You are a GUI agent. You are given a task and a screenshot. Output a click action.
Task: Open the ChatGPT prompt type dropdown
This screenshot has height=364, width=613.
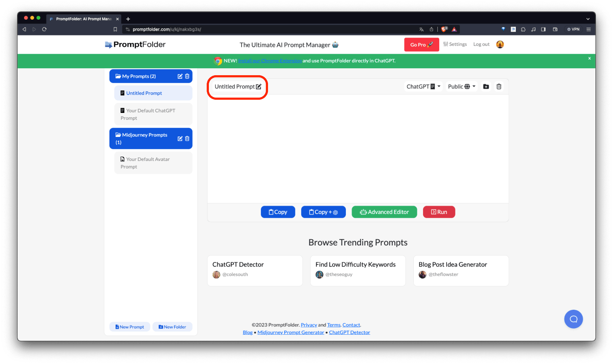pos(424,87)
